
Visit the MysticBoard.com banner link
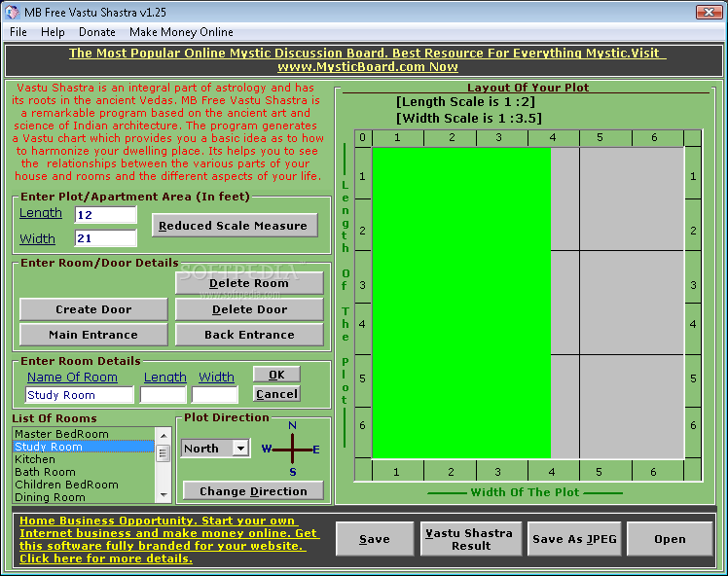[368, 60]
